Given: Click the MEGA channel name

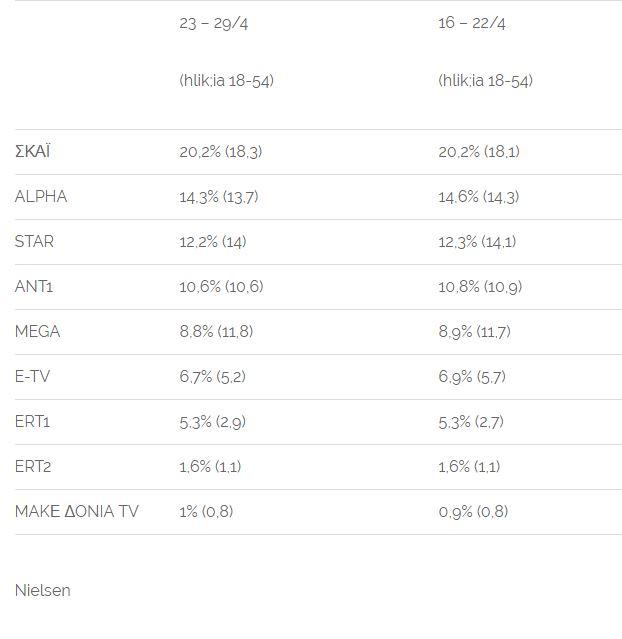Looking at the screenshot, I should [37, 331].
